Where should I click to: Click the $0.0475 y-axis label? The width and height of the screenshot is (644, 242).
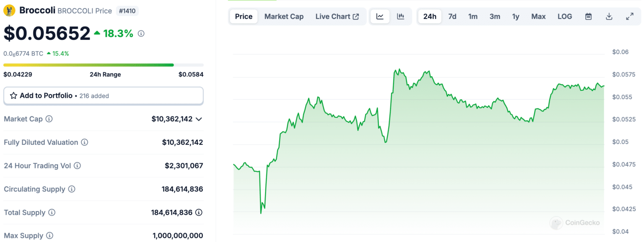tap(623, 164)
